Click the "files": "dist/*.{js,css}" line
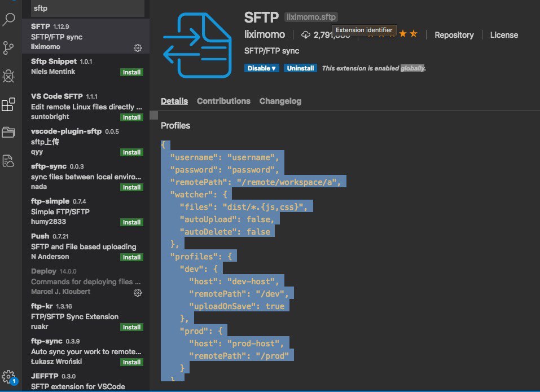This screenshot has width=540, height=392. pos(244,207)
